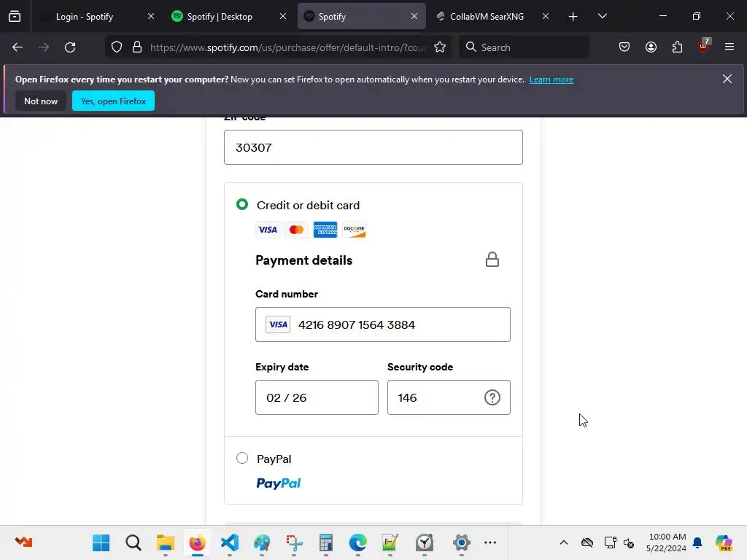Screen dimensions: 747x560
Task: Click the Firefox Search box
Action: [524, 47]
